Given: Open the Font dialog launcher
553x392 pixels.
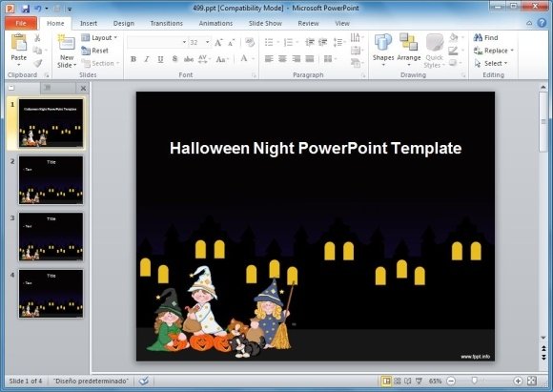Looking at the screenshot, I should point(254,75).
